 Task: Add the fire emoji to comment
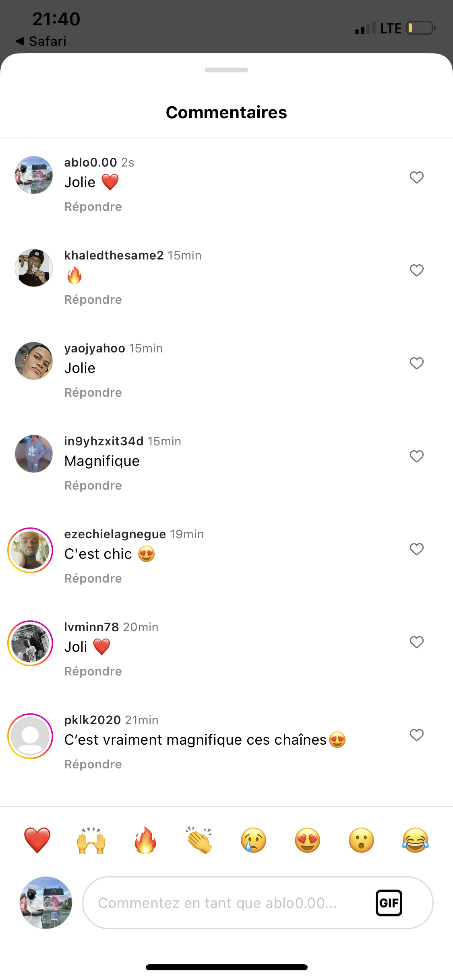(x=145, y=840)
